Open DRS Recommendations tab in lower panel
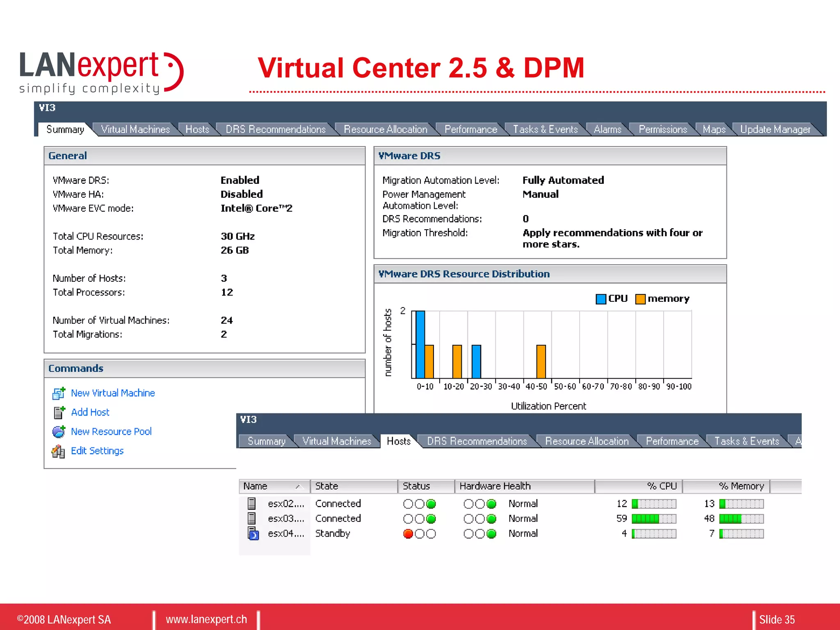 477,441
